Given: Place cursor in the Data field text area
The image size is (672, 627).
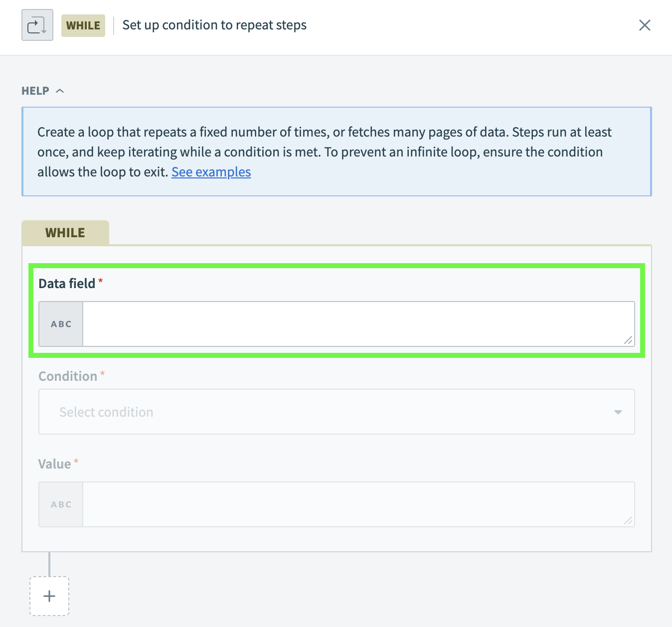Looking at the screenshot, I should (x=357, y=323).
